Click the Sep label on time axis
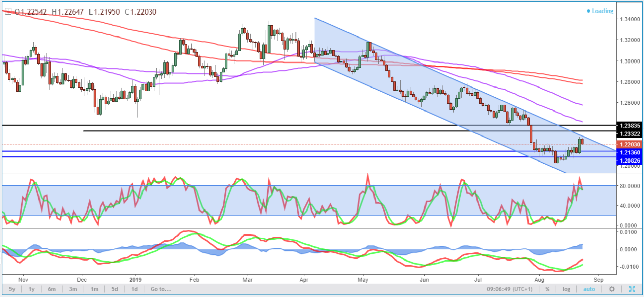The image size is (644, 297). [x=598, y=280]
